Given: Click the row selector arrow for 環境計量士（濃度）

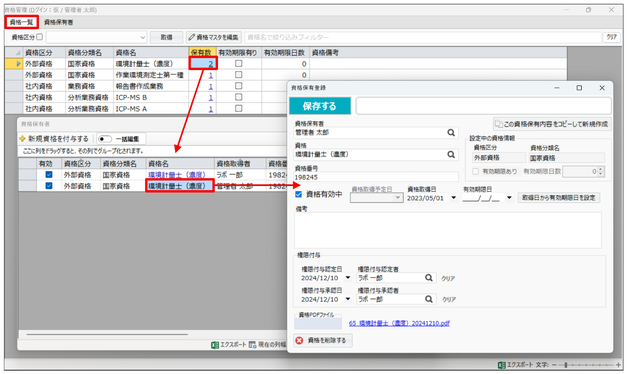Looking at the screenshot, I should (x=18, y=64).
